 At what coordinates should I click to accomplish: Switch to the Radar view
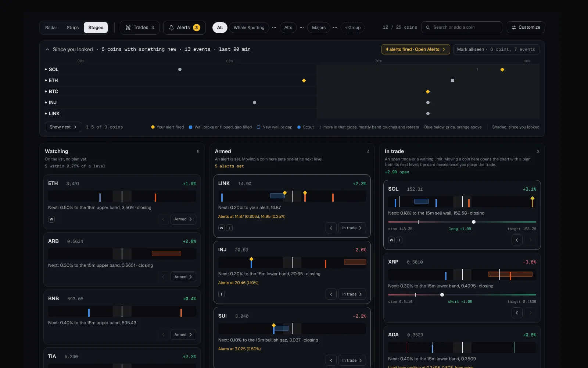[x=51, y=28]
